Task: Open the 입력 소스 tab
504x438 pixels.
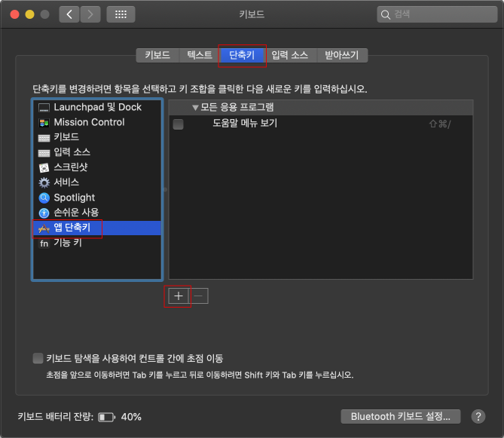Action: pos(290,55)
